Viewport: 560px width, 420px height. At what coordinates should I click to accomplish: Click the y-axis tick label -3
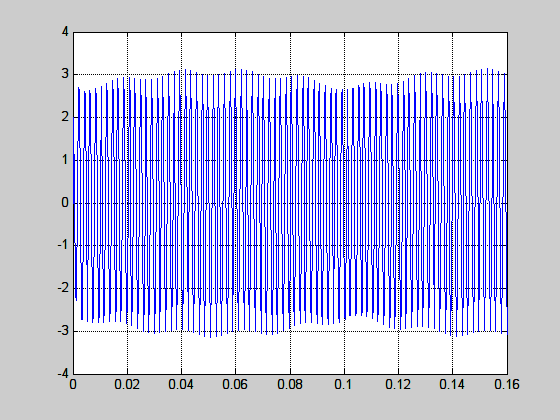[x=63, y=331]
